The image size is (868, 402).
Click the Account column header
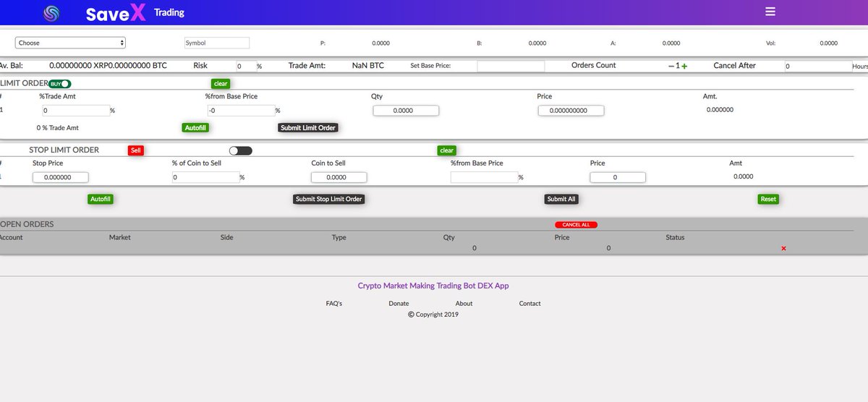[11, 237]
